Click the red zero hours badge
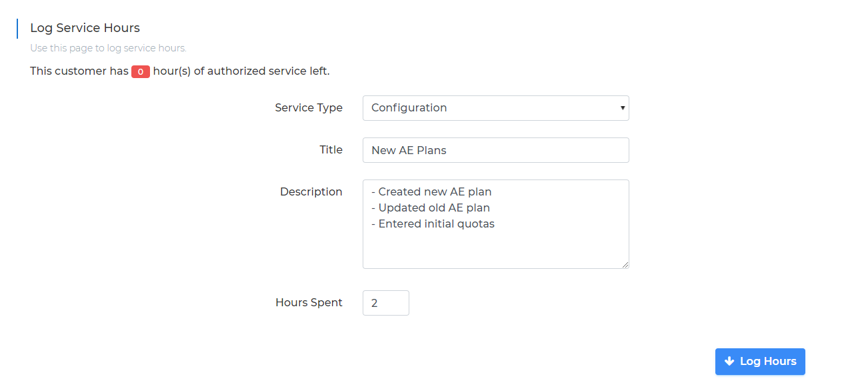The image size is (868, 389). (x=141, y=71)
